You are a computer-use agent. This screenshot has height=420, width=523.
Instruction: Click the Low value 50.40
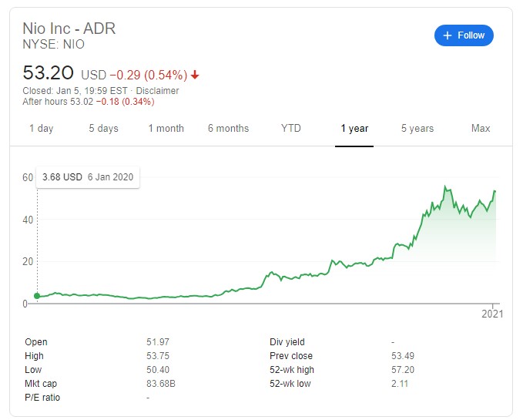click(158, 370)
